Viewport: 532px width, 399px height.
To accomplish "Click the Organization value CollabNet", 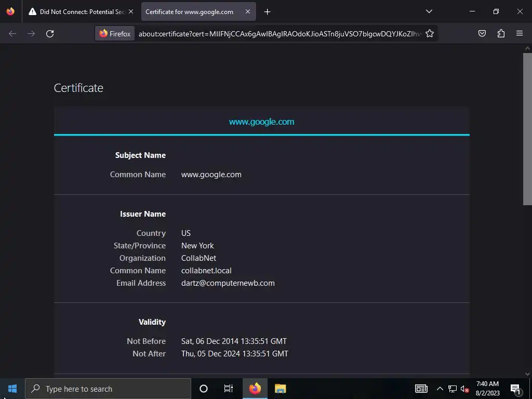I will tap(198, 258).
